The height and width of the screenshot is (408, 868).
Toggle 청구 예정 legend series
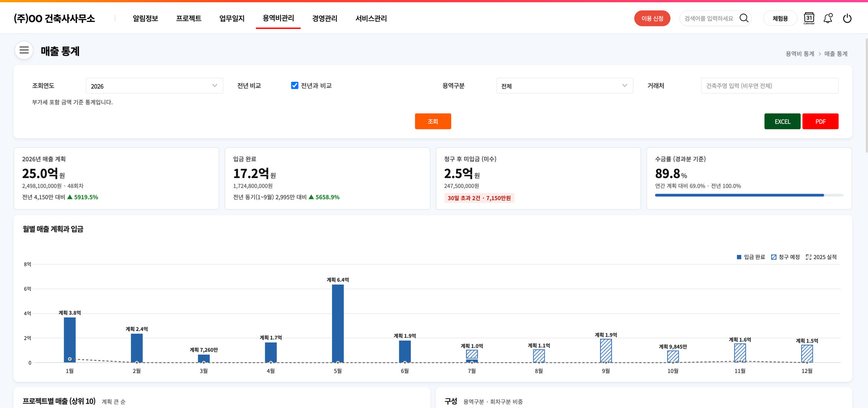tap(785, 257)
